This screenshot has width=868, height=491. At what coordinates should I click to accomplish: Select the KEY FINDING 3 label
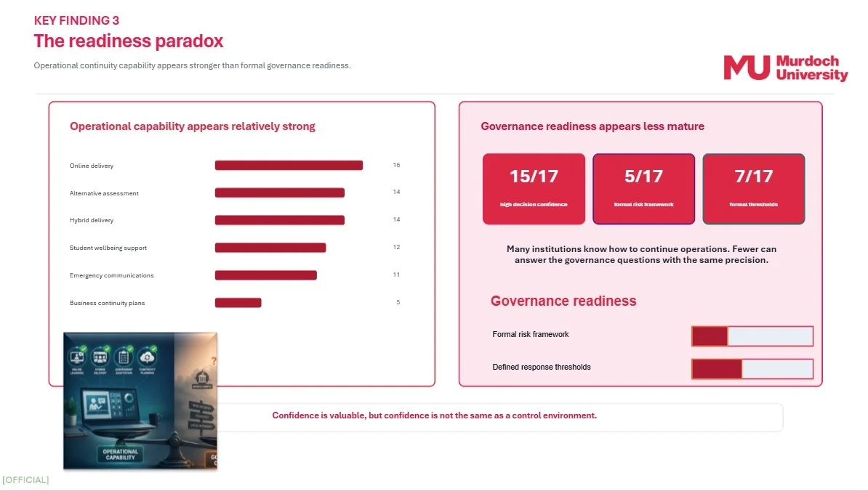tap(76, 20)
